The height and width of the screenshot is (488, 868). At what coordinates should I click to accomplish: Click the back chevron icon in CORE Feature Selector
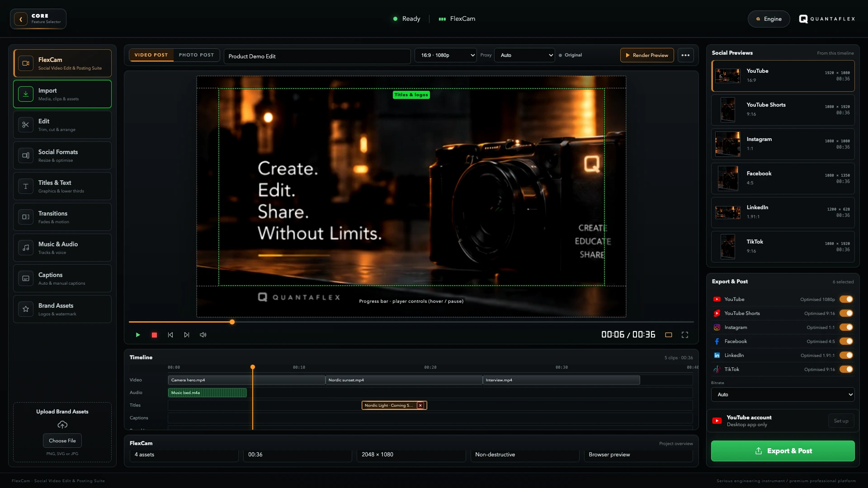[21, 19]
